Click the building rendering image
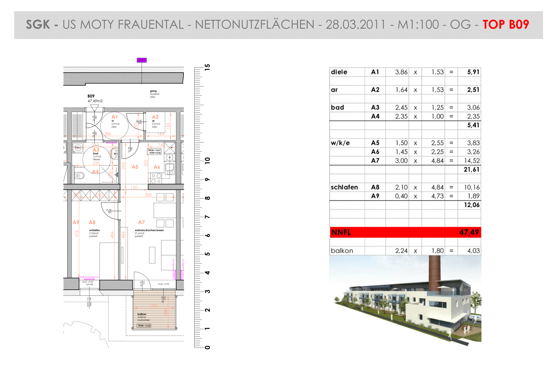Viewport: 555px width, 392px height. coord(405,300)
